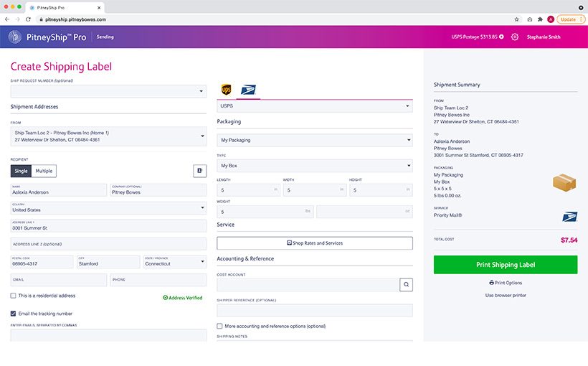588x366 pixels.
Task: Click the Address Line 2 field
Action: [x=108, y=244]
